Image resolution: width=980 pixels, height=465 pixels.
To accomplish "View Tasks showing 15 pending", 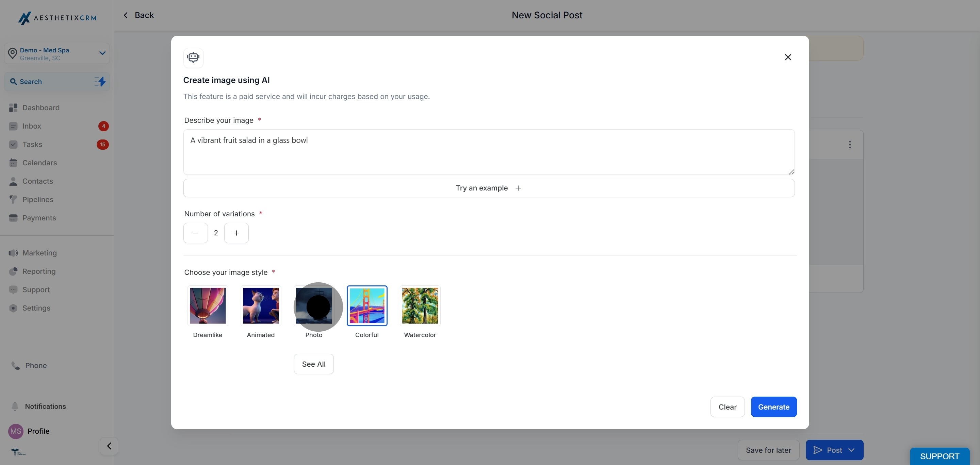I will [32, 144].
